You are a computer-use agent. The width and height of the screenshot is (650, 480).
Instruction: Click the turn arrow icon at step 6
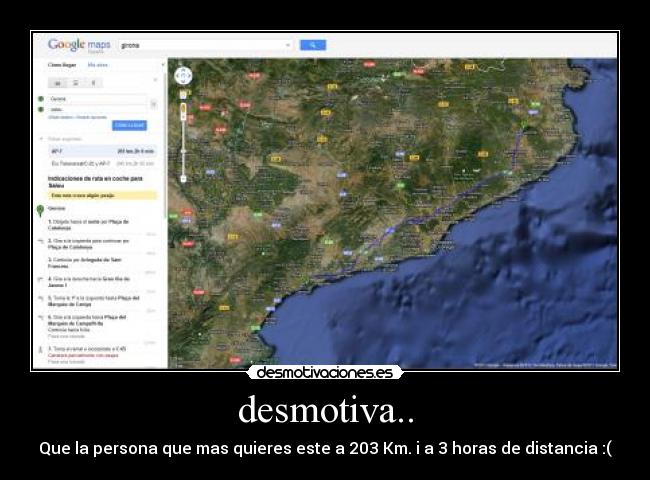(41, 317)
